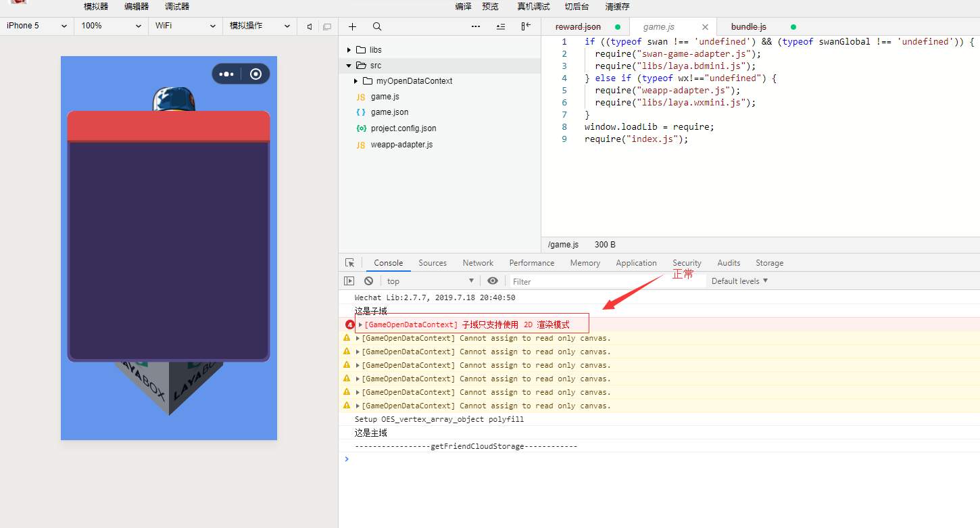Open the 模拟操作 dropdown

pyautogui.click(x=260, y=26)
